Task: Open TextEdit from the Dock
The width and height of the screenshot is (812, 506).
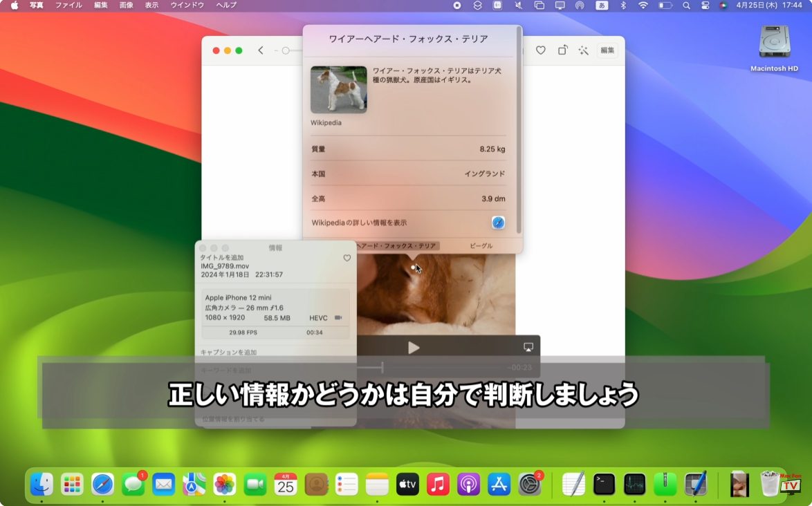Action: pyautogui.click(x=574, y=485)
